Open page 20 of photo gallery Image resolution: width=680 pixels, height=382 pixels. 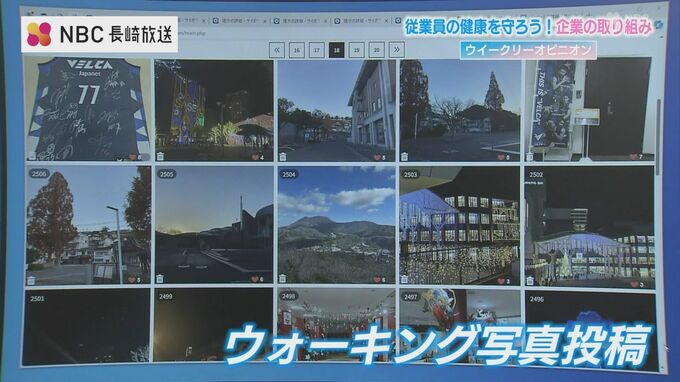[x=376, y=50]
